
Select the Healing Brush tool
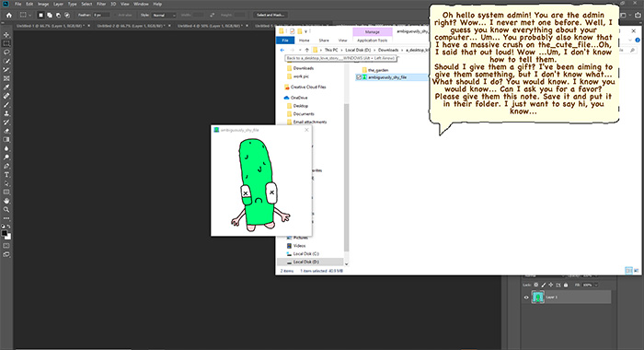(x=6, y=96)
